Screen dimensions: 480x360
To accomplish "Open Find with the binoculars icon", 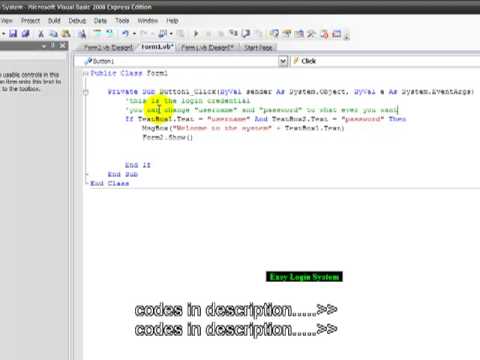I will coord(82,34).
